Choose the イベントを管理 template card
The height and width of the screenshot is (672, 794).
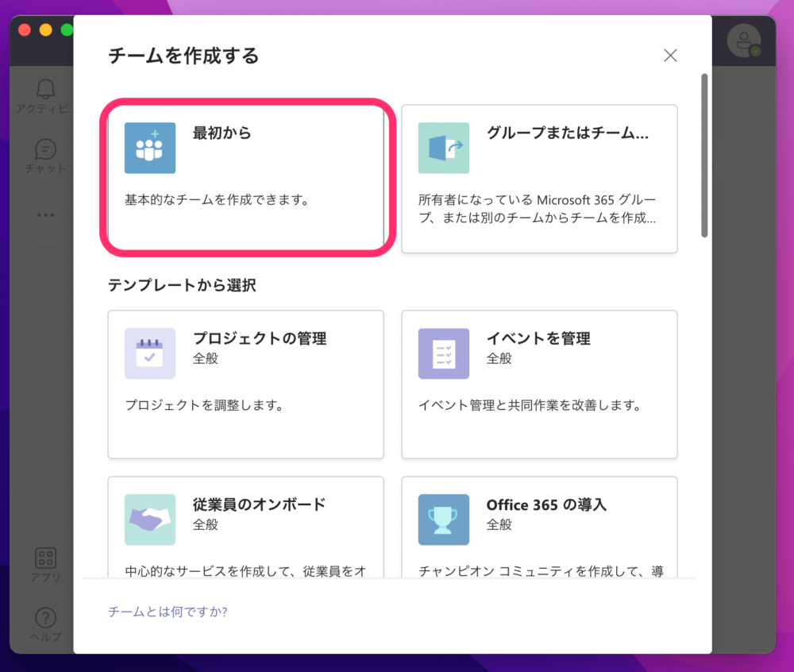540,384
